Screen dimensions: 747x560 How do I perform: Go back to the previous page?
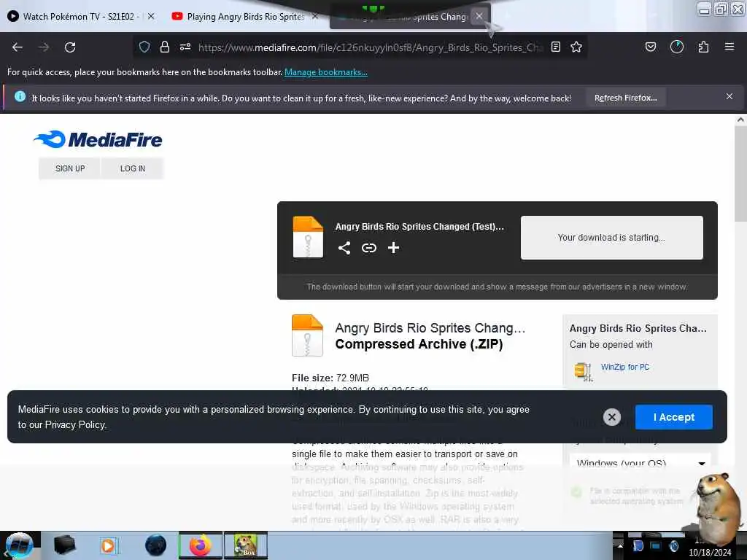(x=18, y=47)
